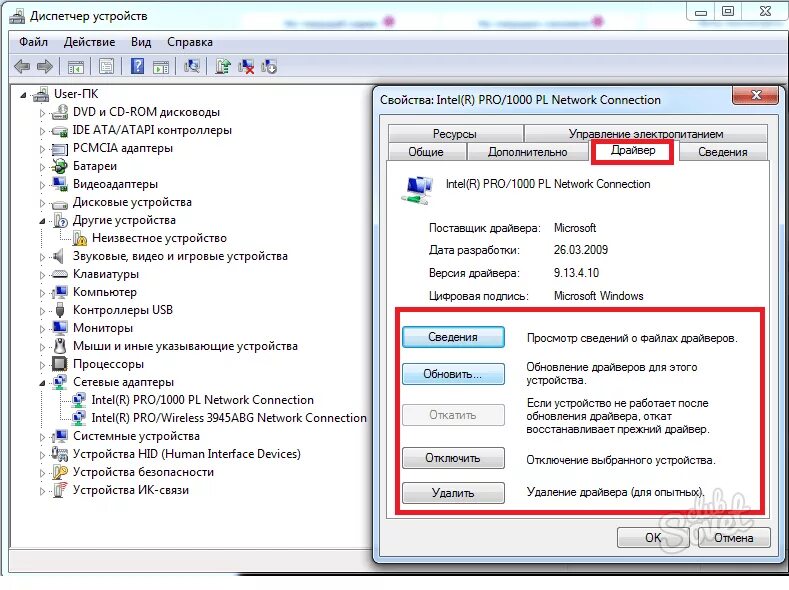This screenshot has width=789, height=590.
Task: Switch to the Дополнительно tab
Action: pyautogui.click(x=527, y=152)
